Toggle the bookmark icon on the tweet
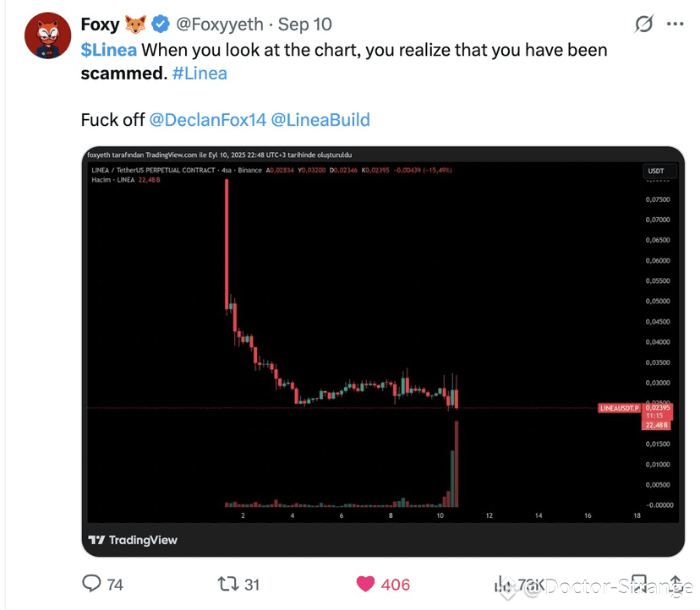700x610 pixels. tap(639, 584)
